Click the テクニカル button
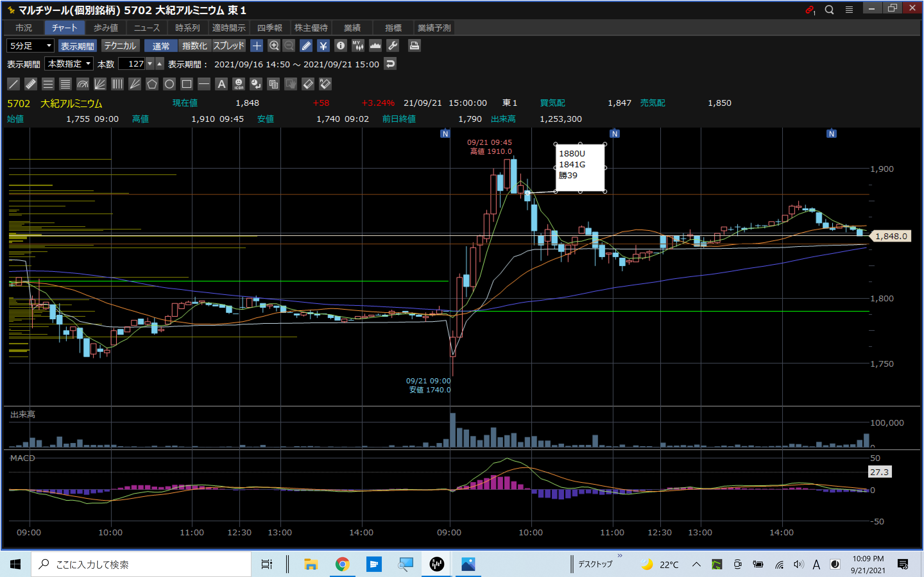This screenshot has width=924, height=577. tap(120, 46)
